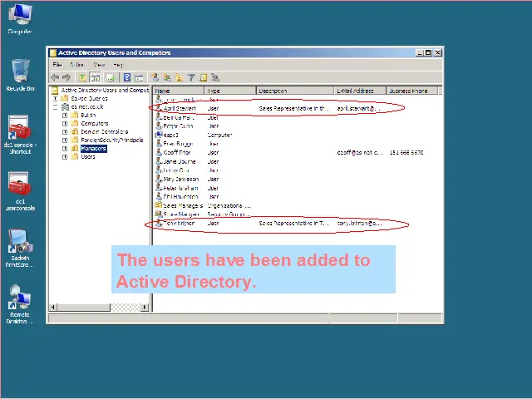The height and width of the screenshot is (399, 532).
Task: Open the File menu
Action: [57, 65]
